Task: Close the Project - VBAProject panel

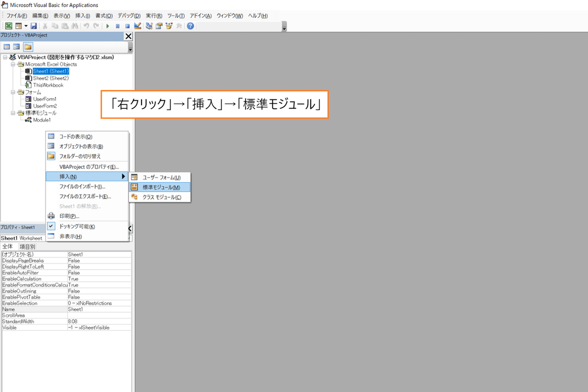Action: pyautogui.click(x=128, y=36)
